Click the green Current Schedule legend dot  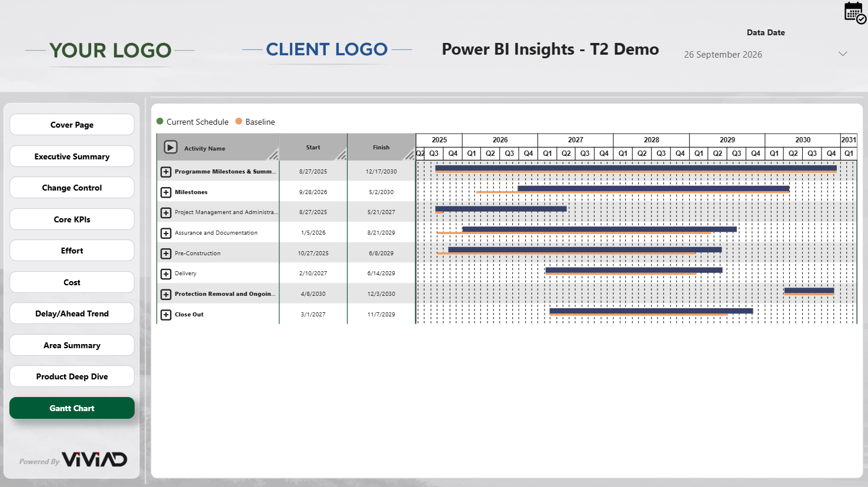[x=160, y=122]
